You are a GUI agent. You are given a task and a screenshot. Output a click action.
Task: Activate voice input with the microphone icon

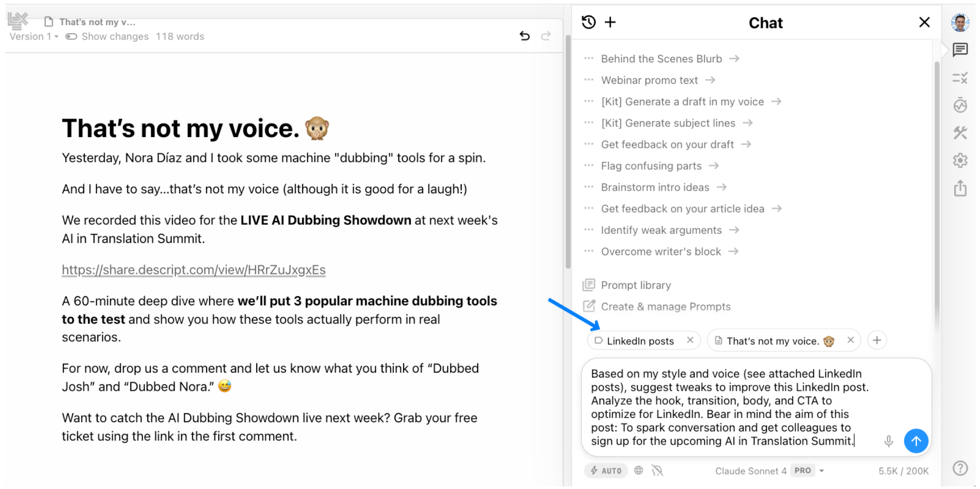[x=888, y=441]
